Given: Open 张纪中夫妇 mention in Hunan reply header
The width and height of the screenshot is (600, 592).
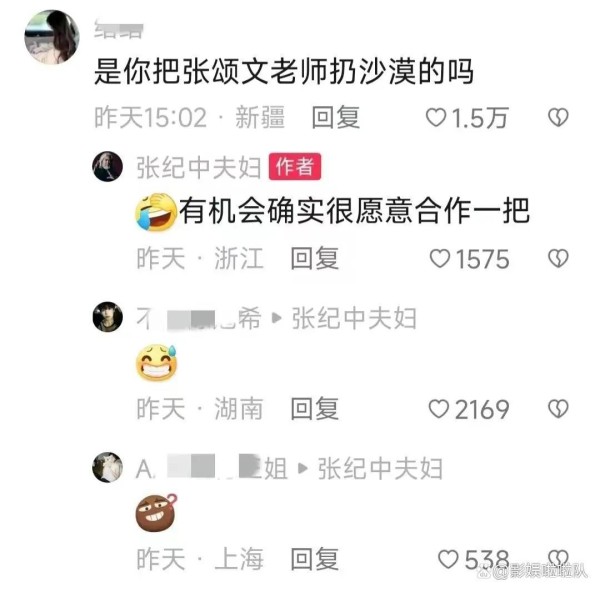Looking at the screenshot, I should (x=354, y=318).
